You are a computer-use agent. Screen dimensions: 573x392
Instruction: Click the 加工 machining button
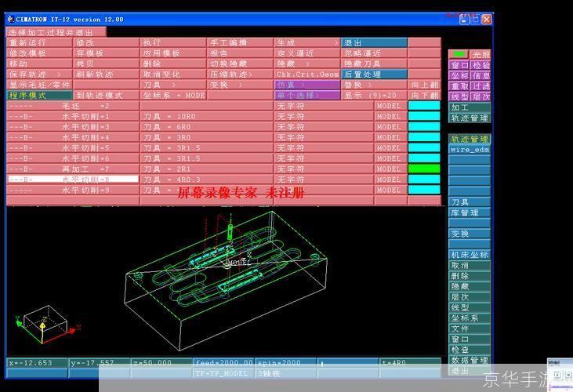click(470, 107)
